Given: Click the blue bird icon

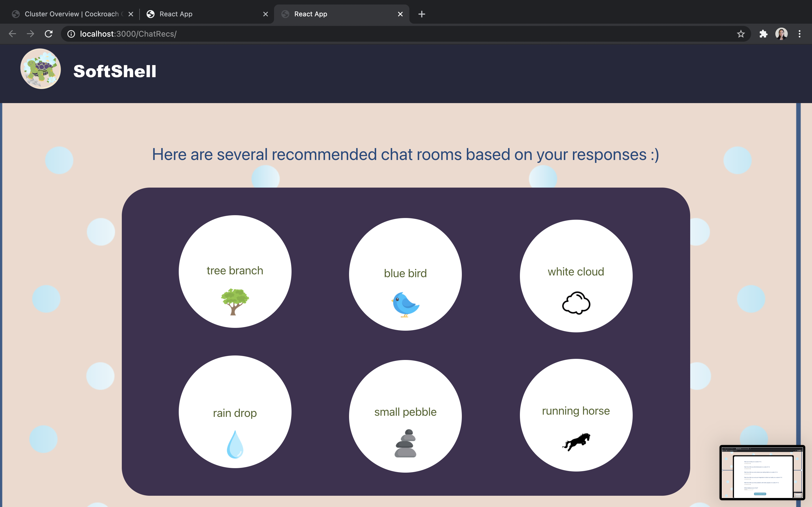Looking at the screenshot, I should (405, 304).
